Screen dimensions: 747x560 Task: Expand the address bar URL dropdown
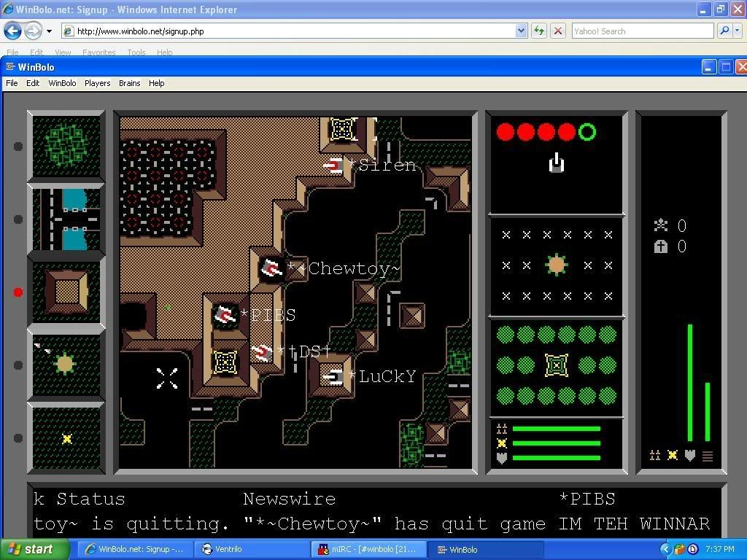click(521, 31)
